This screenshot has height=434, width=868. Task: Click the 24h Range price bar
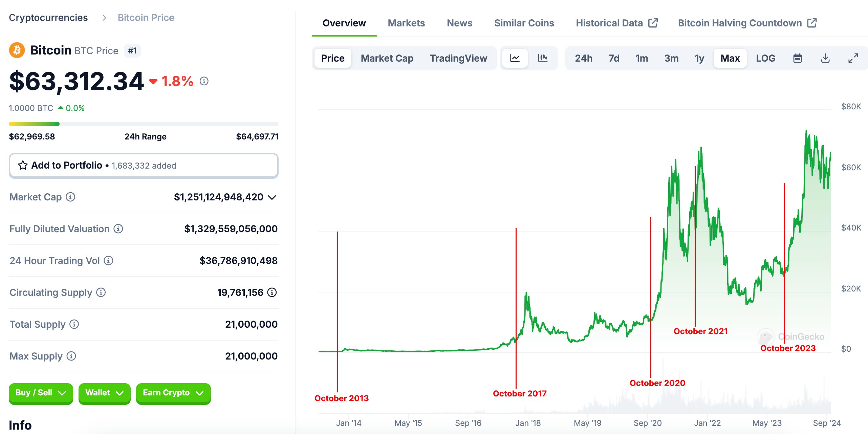pos(144,124)
